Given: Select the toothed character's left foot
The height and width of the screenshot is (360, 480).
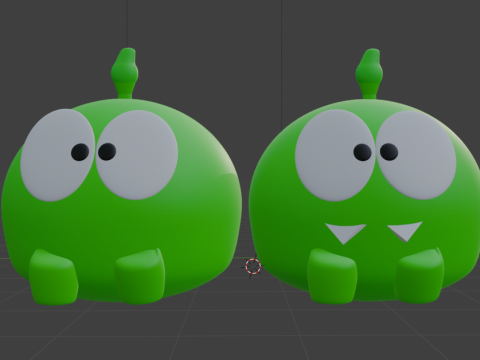Looking at the screenshot, I should [x=332, y=276].
